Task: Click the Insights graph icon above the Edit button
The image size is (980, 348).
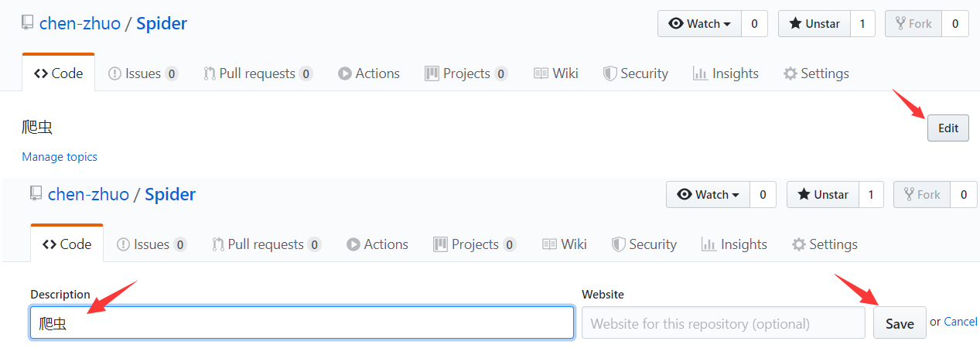Action: point(700,74)
